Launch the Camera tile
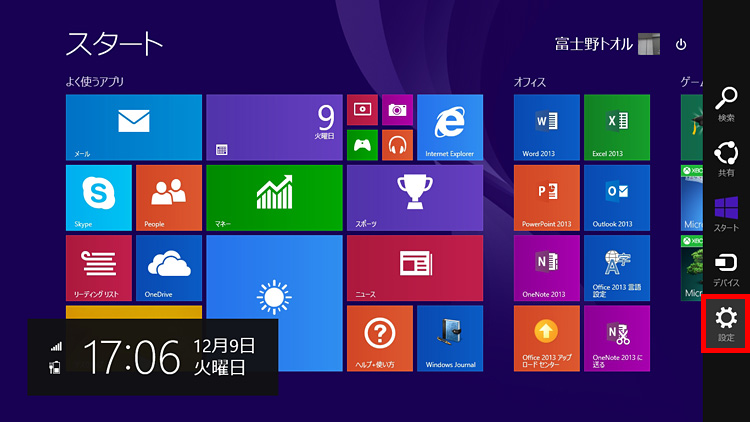 coord(397,110)
